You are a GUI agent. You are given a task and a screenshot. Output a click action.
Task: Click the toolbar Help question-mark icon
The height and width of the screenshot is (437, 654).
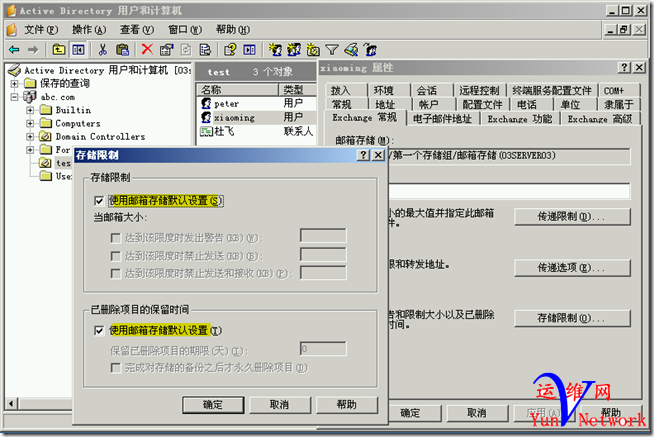pos(230,50)
